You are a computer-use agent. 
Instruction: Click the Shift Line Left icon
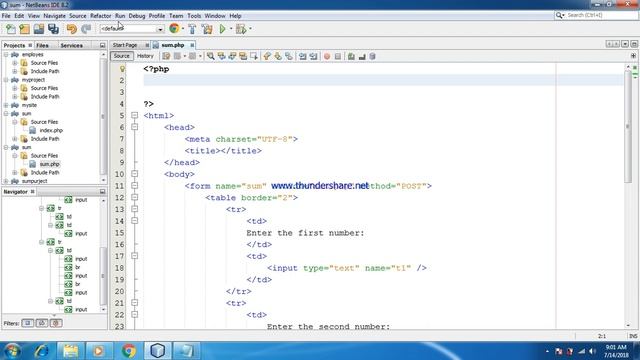coord(302,56)
